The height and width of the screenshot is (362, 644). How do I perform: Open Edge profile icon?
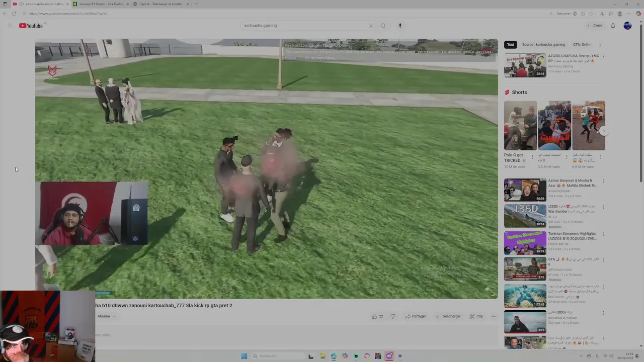620,14
